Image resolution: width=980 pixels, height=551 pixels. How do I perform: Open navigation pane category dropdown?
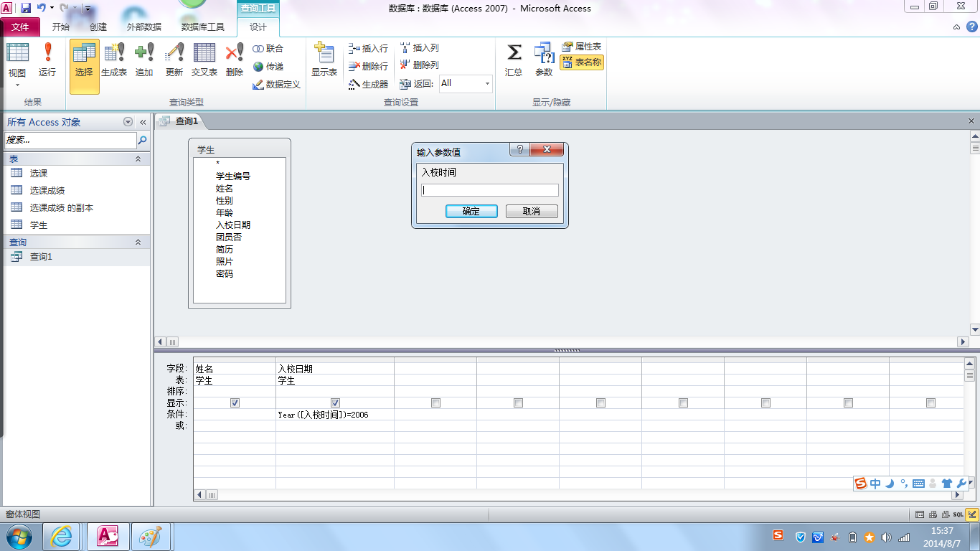tap(128, 122)
